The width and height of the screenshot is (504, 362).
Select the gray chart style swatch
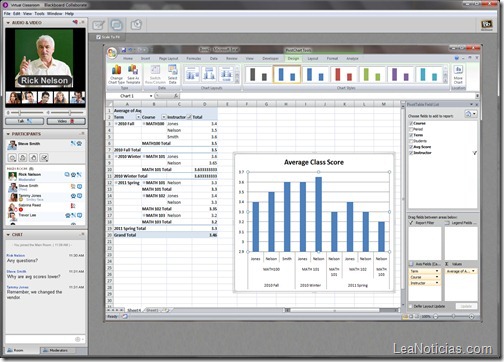click(258, 74)
